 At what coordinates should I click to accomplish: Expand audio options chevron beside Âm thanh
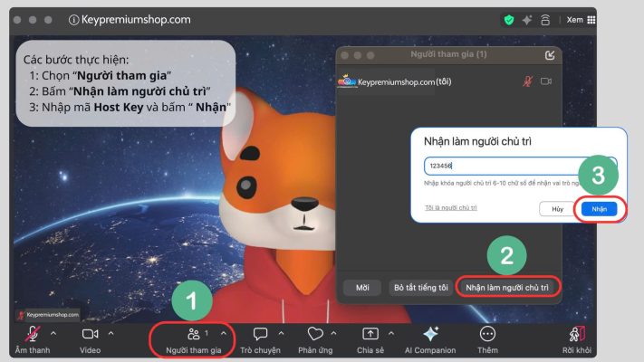click(x=53, y=333)
